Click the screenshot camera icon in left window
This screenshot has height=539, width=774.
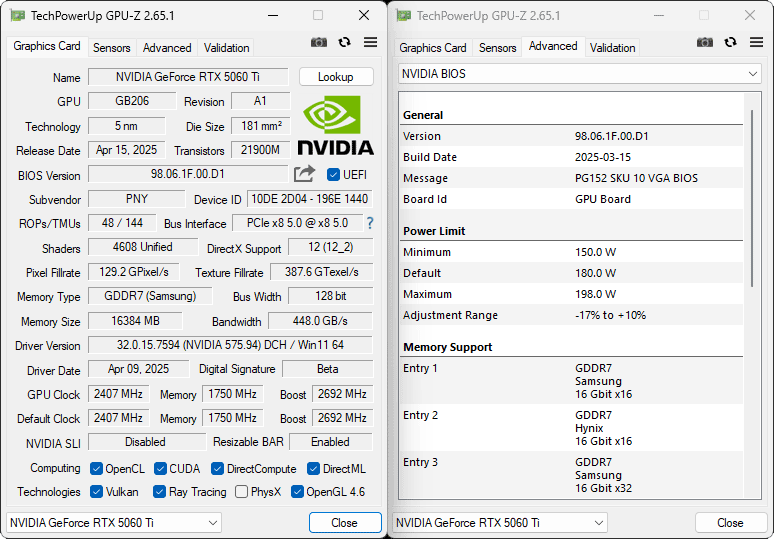coord(318,42)
